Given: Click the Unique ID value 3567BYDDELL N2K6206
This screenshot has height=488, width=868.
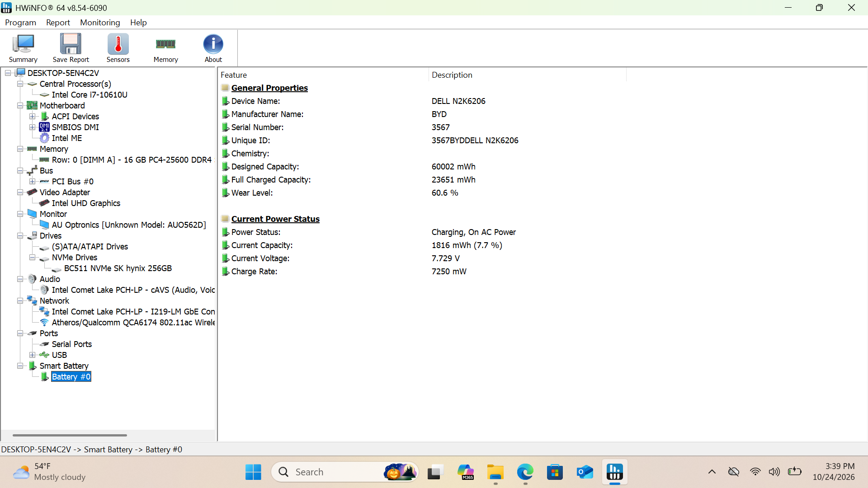Looking at the screenshot, I should pos(475,141).
